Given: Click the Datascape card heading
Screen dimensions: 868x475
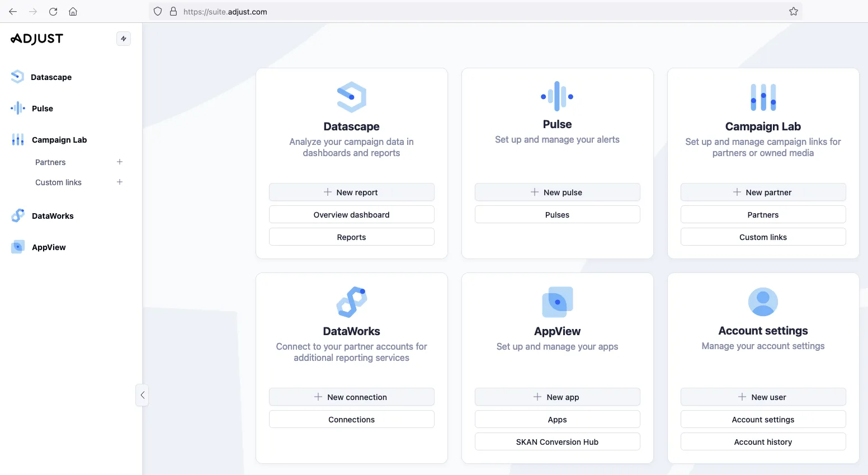Looking at the screenshot, I should coord(351,126).
